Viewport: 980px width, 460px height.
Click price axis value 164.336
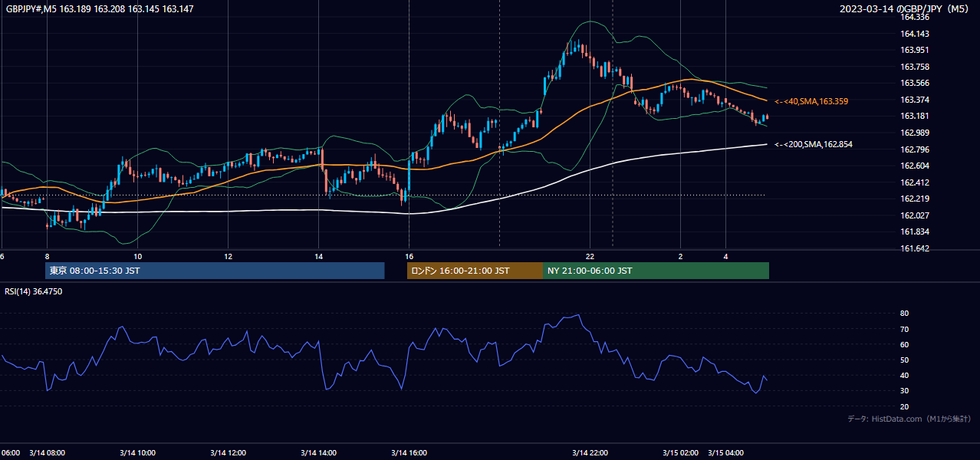[x=914, y=17]
